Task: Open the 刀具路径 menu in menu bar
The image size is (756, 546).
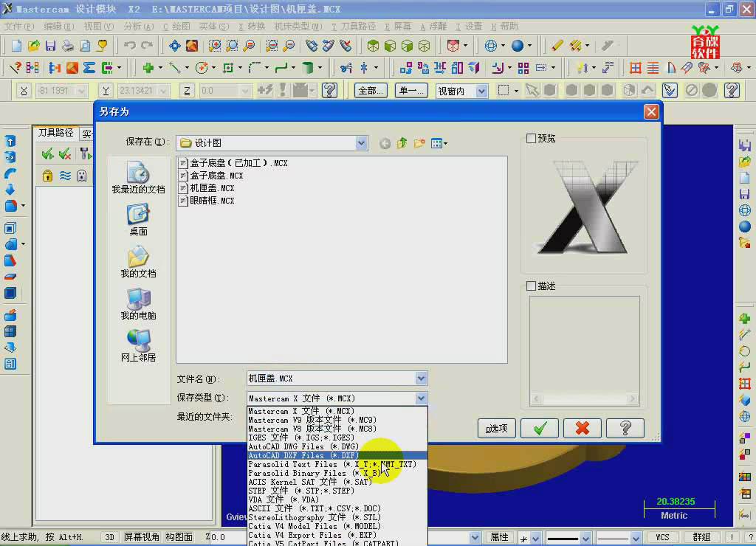Action: (354, 27)
